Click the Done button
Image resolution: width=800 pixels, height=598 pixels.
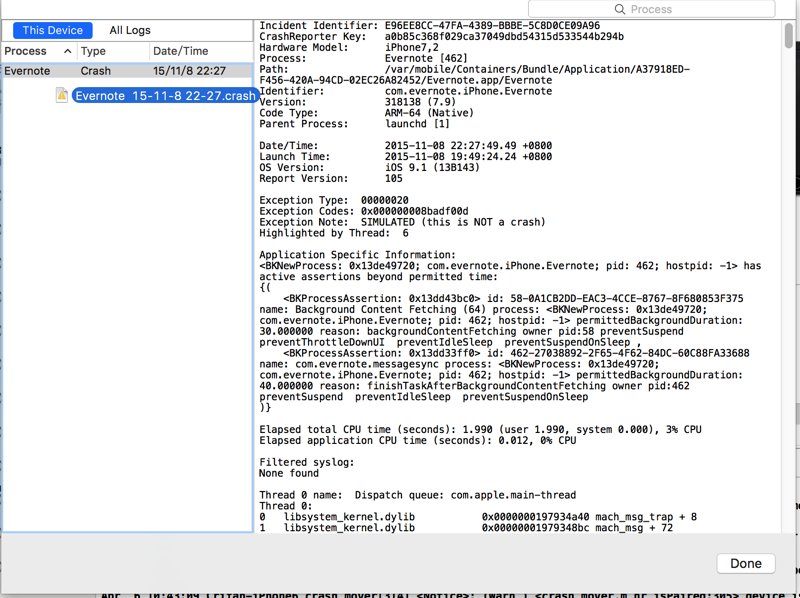pyautogui.click(x=745, y=563)
